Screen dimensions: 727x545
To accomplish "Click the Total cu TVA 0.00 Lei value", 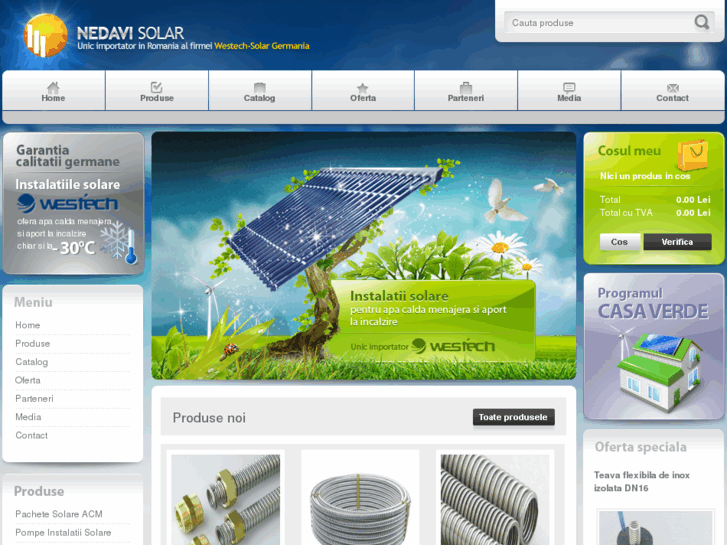I will [693, 213].
